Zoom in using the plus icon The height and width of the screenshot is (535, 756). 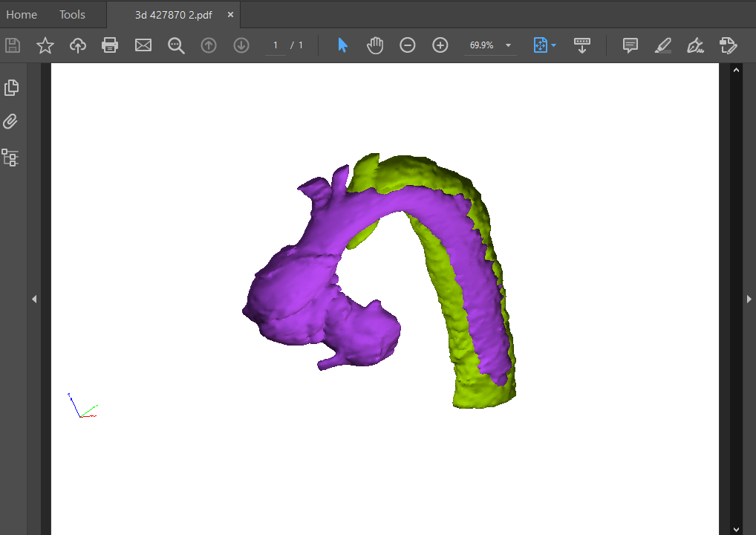(440, 45)
